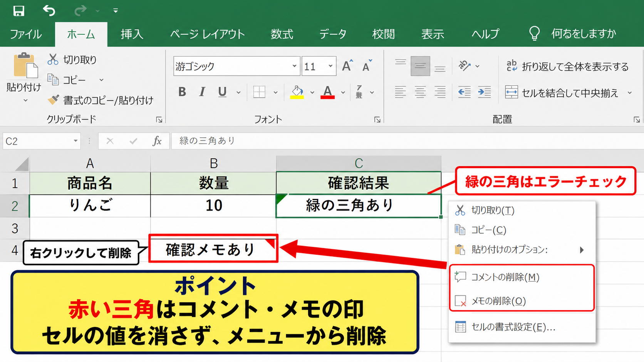Toggle 折り返して全体を表示する wrap text
Image resolution: width=644 pixels, height=362 pixels.
pos(567,67)
